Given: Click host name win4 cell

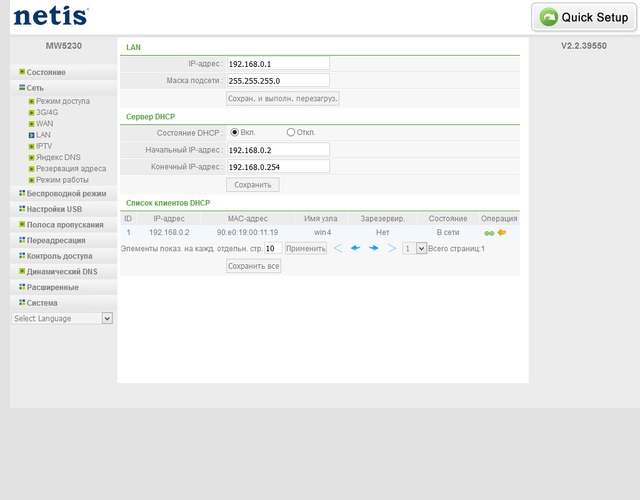Looking at the screenshot, I should tap(322, 232).
